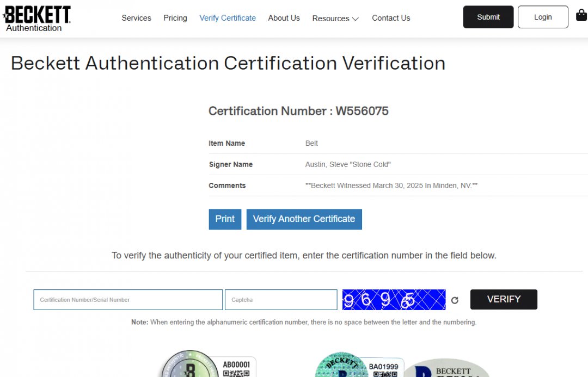Go to Contact Us page
Viewport: 588px width, 377px height.
[x=391, y=18]
